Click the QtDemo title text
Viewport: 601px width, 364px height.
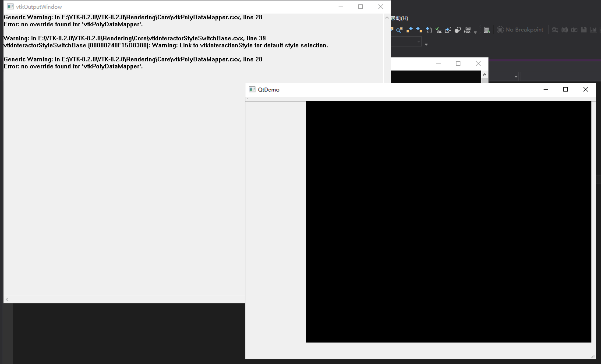click(269, 90)
